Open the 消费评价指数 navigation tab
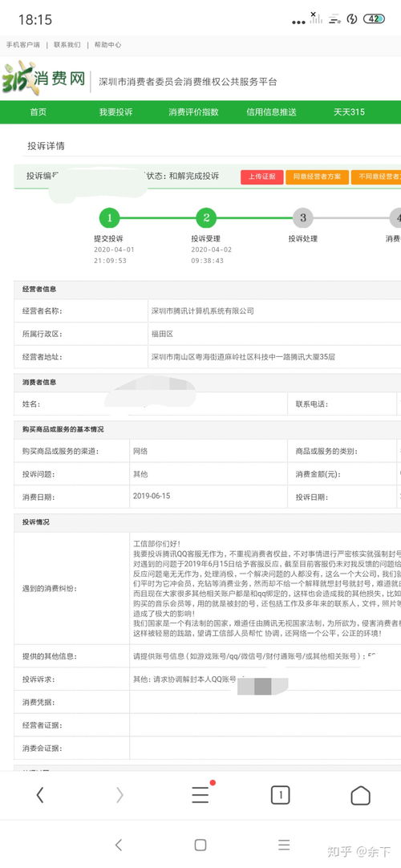Image resolution: width=401 pixels, height=868 pixels. click(193, 112)
